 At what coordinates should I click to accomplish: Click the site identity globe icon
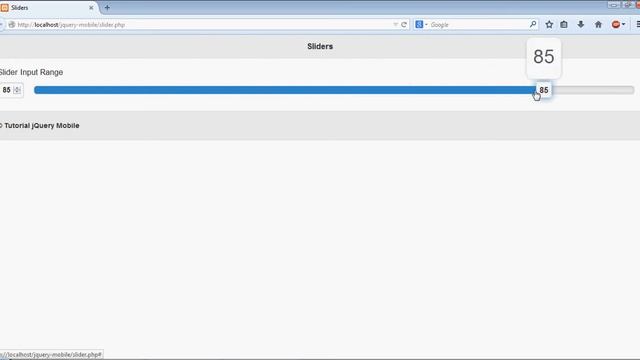(x=12, y=24)
